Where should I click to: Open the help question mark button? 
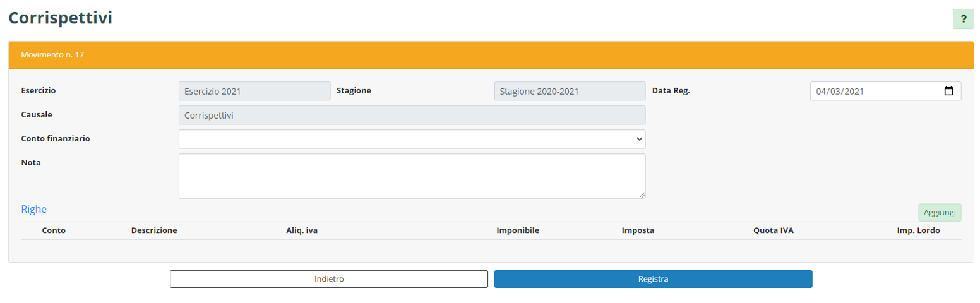coord(963,20)
